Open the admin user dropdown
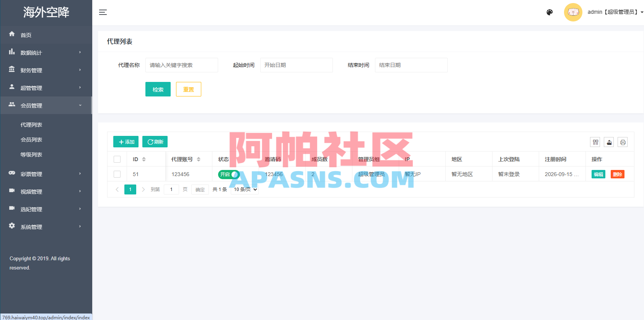Screen dimensions: 644x320 pyautogui.click(x=615, y=12)
